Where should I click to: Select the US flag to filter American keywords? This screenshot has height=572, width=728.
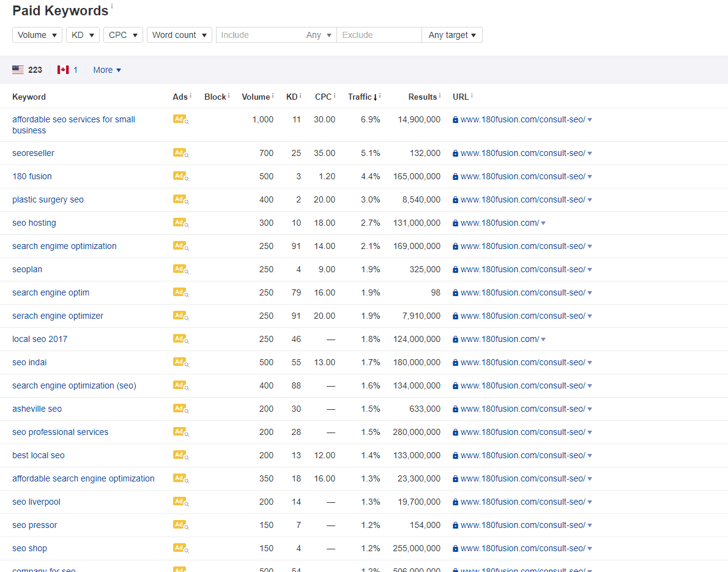pos(18,70)
